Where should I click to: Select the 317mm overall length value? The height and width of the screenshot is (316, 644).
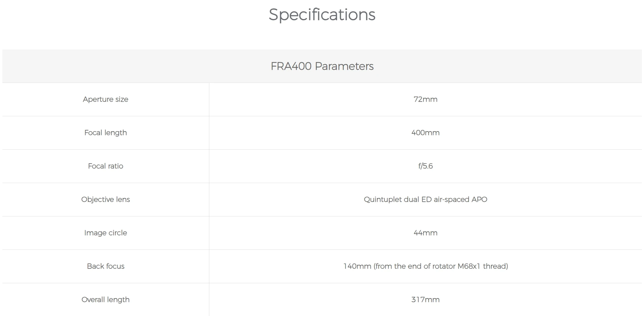click(x=425, y=300)
